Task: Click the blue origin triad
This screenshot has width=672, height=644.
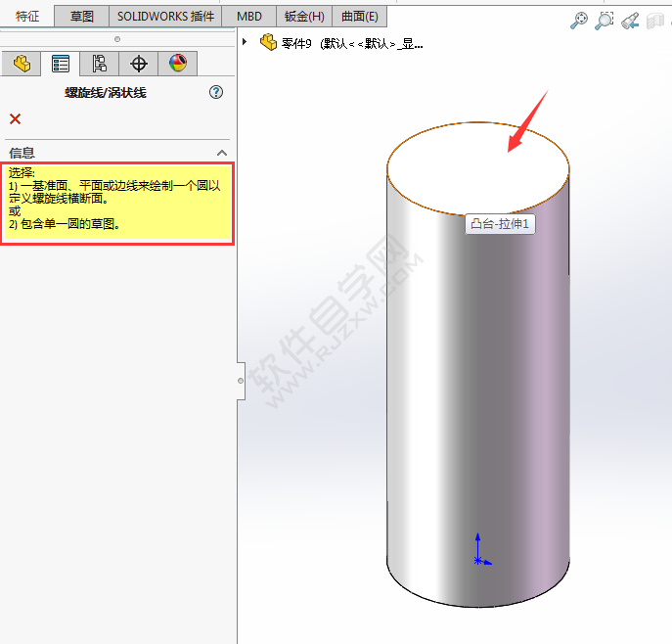Action: (x=481, y=550)
